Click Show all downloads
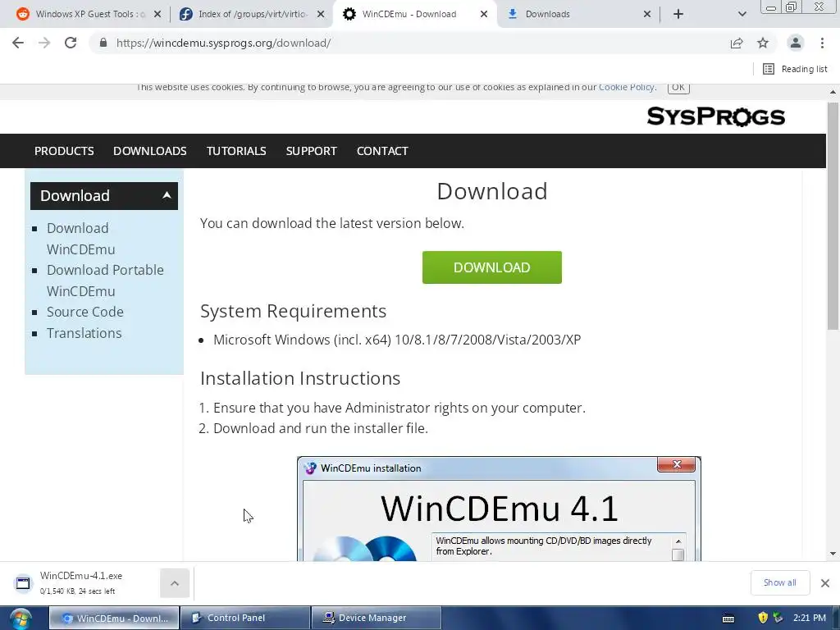Viewport: 840px width, 630px height. [779, 583]
